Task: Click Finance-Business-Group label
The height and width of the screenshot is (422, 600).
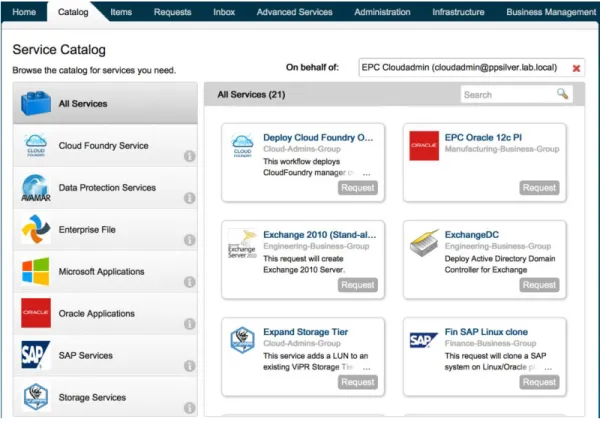Action: [x=490, y=344]
